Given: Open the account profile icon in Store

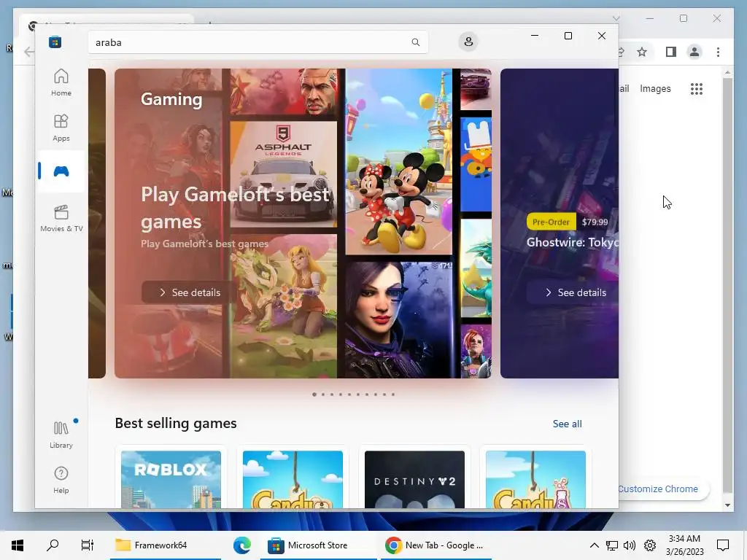Looking at the screenshot, I should (468, 42).
